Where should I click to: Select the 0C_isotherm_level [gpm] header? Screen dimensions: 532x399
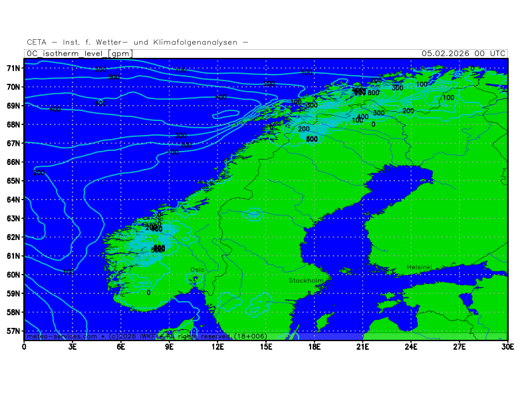(79, 53)
